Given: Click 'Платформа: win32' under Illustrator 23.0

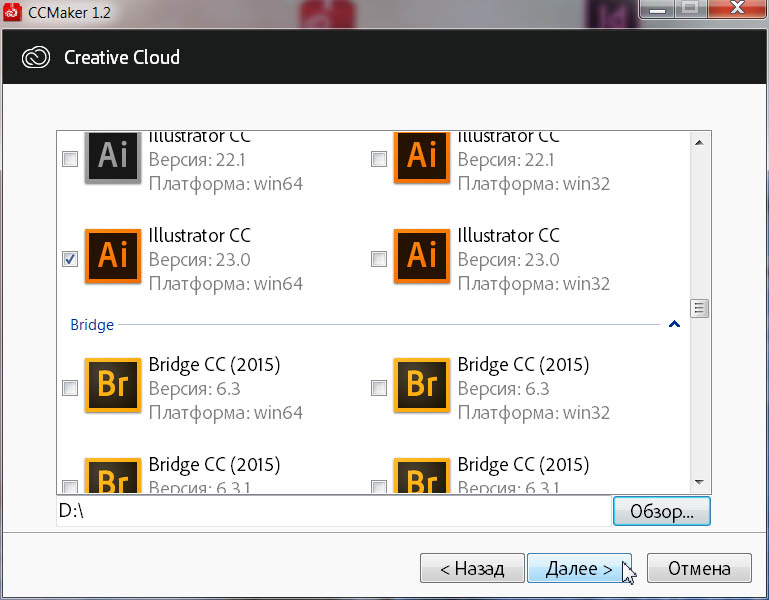Looking at the screenshot, I should click(534, 284).
